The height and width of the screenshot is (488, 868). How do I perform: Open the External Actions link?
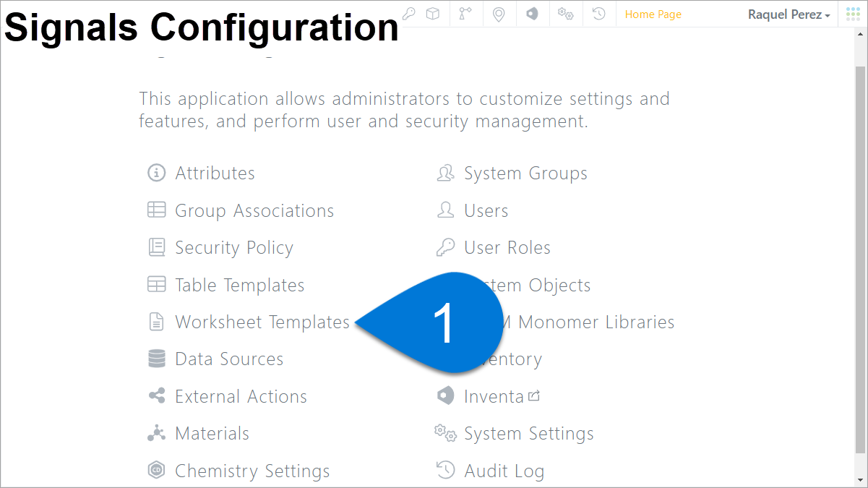point(241,396)
